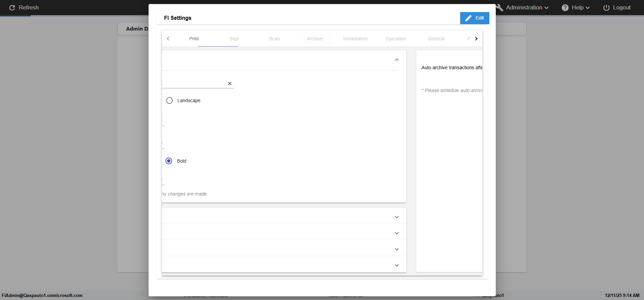Screen dimensions: 644x300
Task: Clear the field with X icon
Action: pos(230,84)
